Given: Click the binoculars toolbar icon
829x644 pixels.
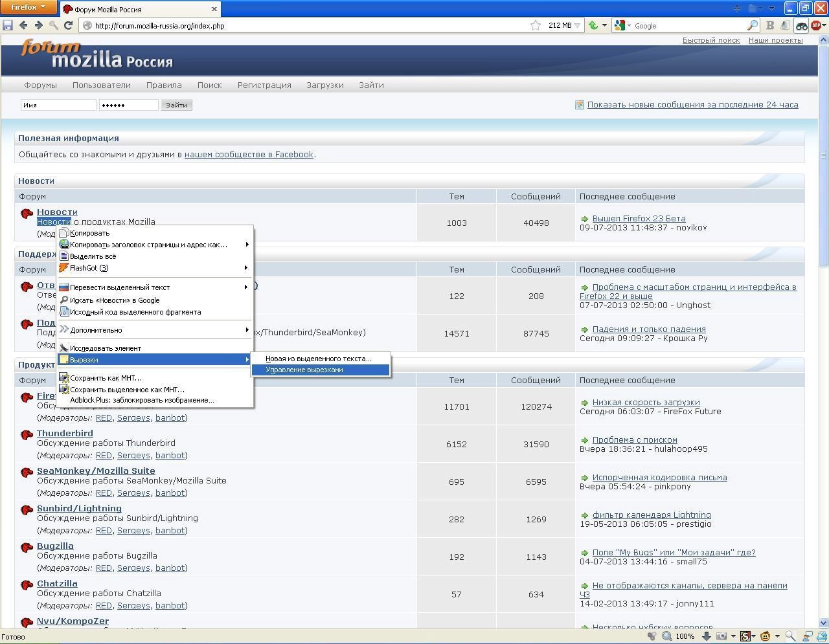Looking at the screenshot, I should (802, 26).
